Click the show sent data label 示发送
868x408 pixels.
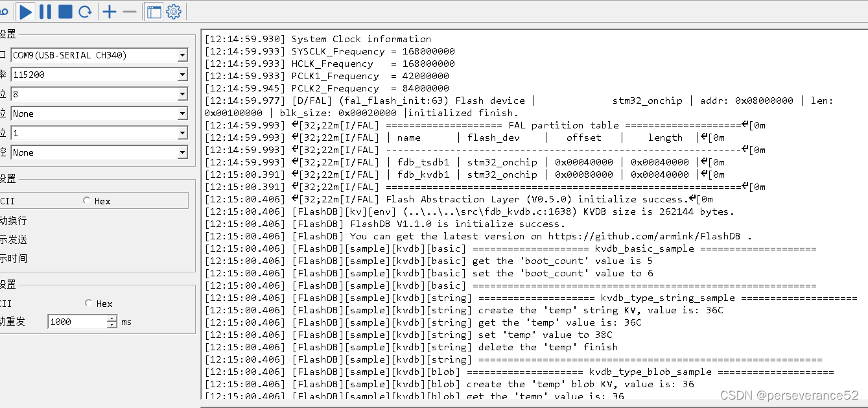(x=14, y=239)
